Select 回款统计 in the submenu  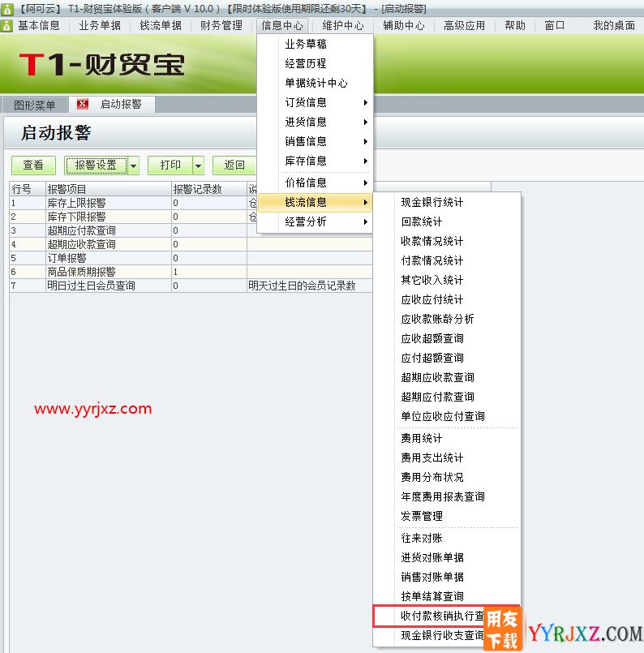[447, 222]
